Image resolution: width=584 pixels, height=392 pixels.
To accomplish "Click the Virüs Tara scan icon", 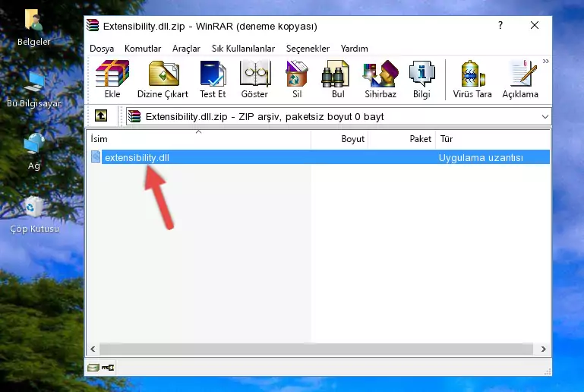I will pyautogui.click(x=472, y=79).
